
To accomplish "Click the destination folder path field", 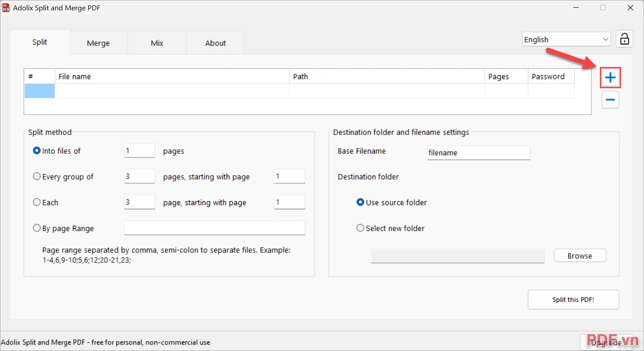I will (458, 256).
